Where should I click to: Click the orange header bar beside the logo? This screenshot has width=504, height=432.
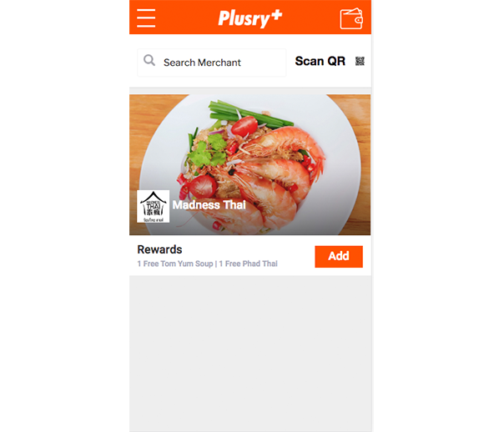coord(186,18)
